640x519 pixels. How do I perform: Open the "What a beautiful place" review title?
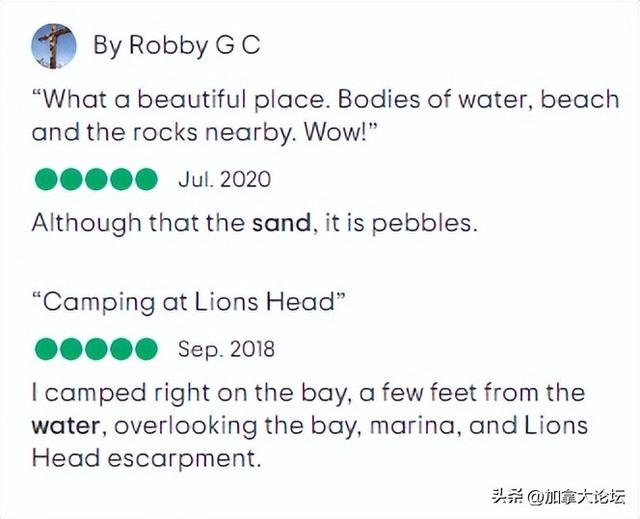(x=326, y=116)
